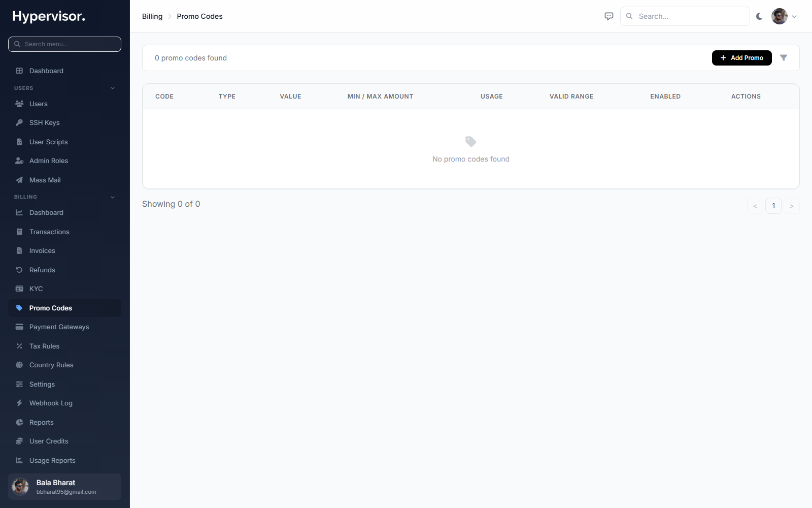Click the Admin Roles icon
Screen dimensions: 812x508
click(19, 161)
